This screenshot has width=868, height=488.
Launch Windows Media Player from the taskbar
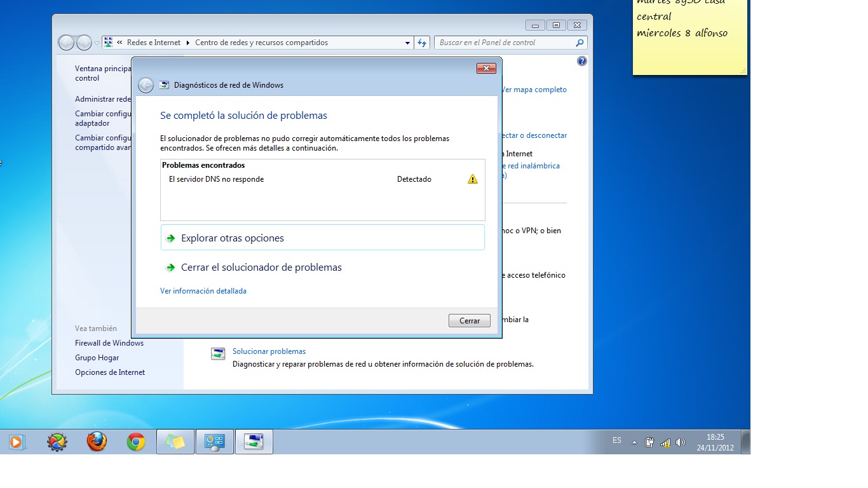pyautogui.click(x=17, y=442)
